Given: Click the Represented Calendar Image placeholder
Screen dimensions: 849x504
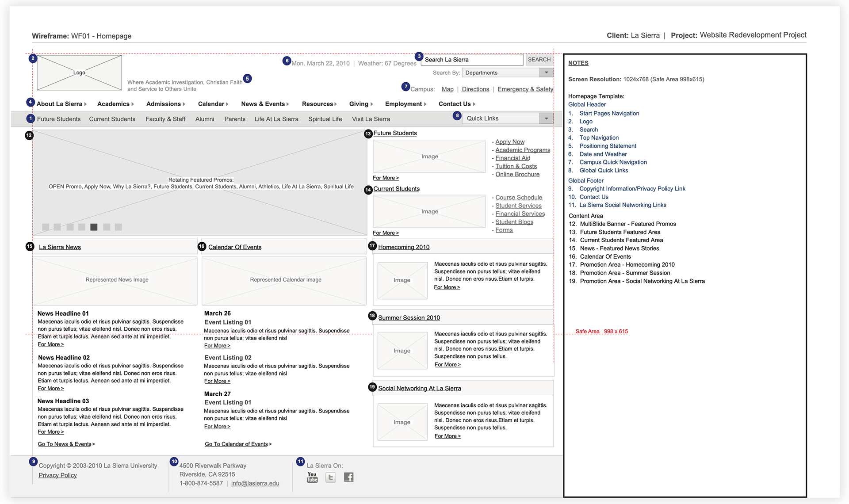Looking at the screenshot, I should click(284, 281).
